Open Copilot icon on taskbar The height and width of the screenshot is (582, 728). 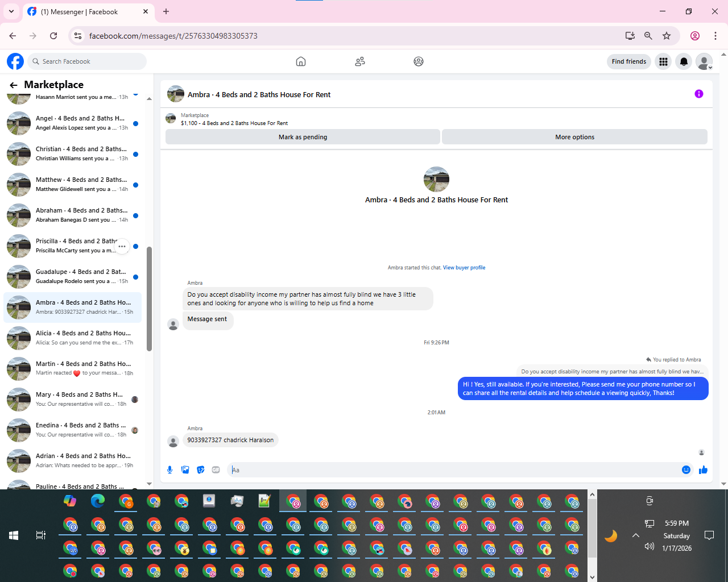coord(70,501)
